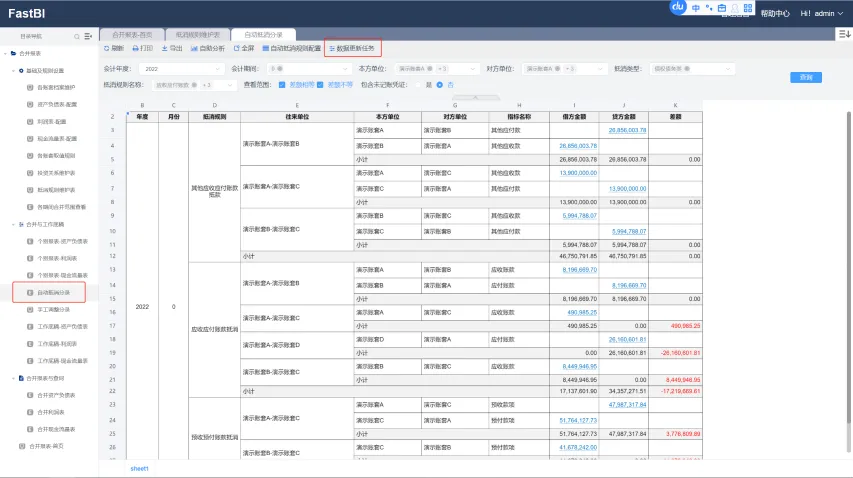
Task: Click the 差额 column header cell
Action: click(x=675, y=117)
